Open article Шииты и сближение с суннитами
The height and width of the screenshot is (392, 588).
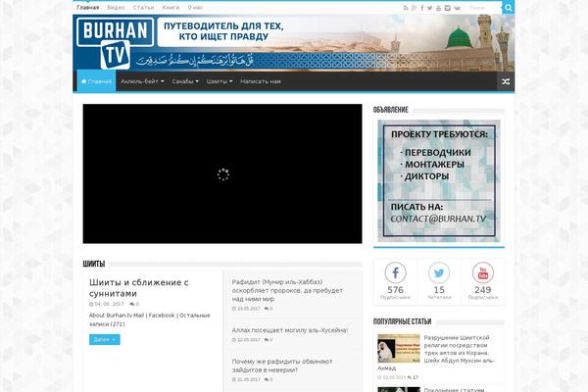[139, 288]
